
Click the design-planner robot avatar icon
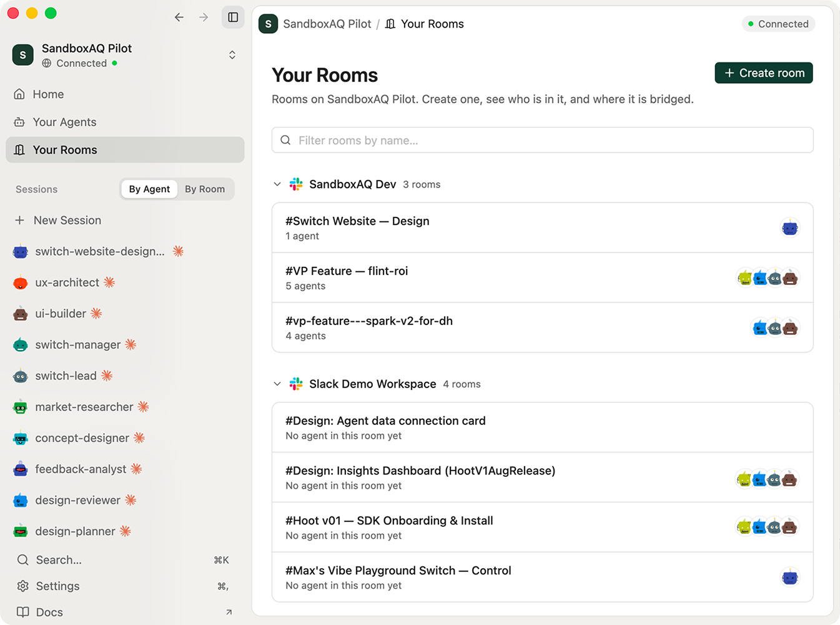[x=21, y=531]
